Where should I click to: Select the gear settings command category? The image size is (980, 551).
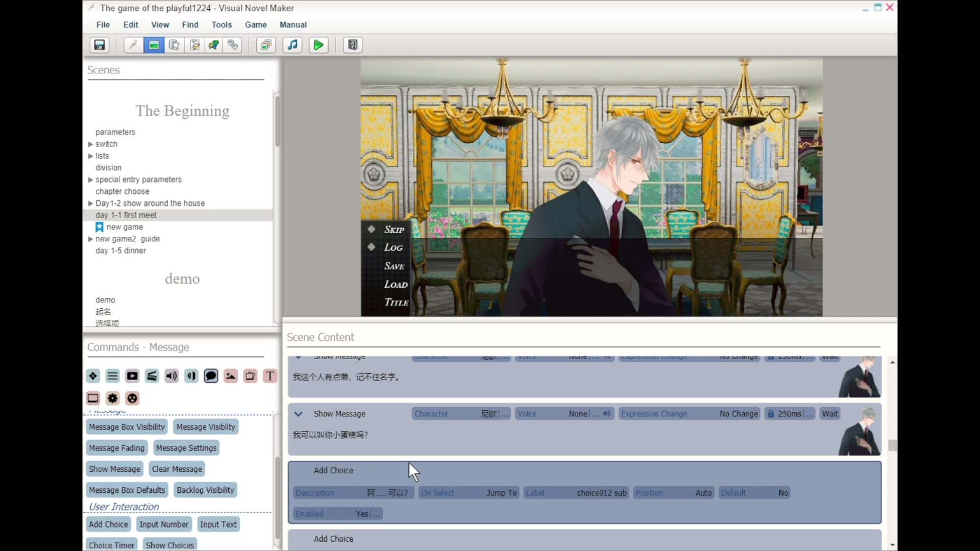pos(112,398)
